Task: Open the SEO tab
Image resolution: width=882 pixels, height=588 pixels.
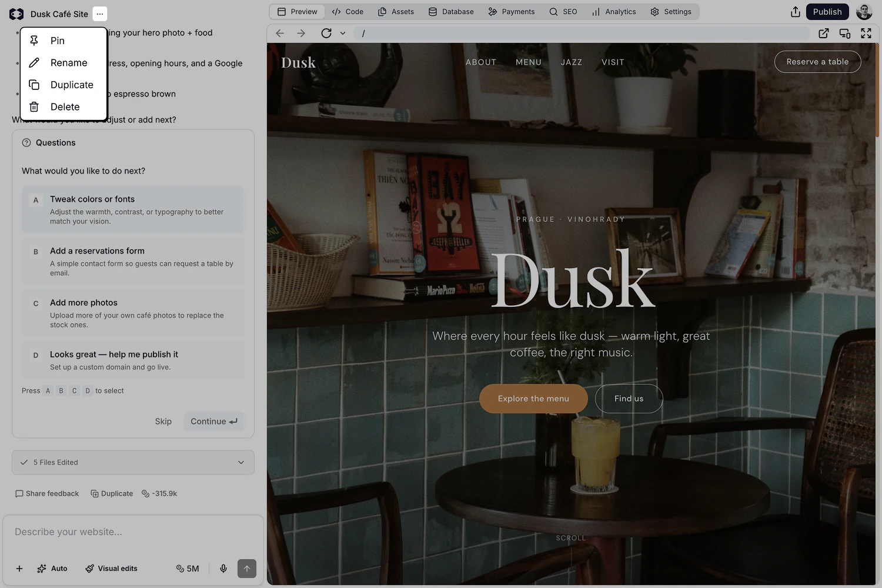Action: [x=563, y=12]
